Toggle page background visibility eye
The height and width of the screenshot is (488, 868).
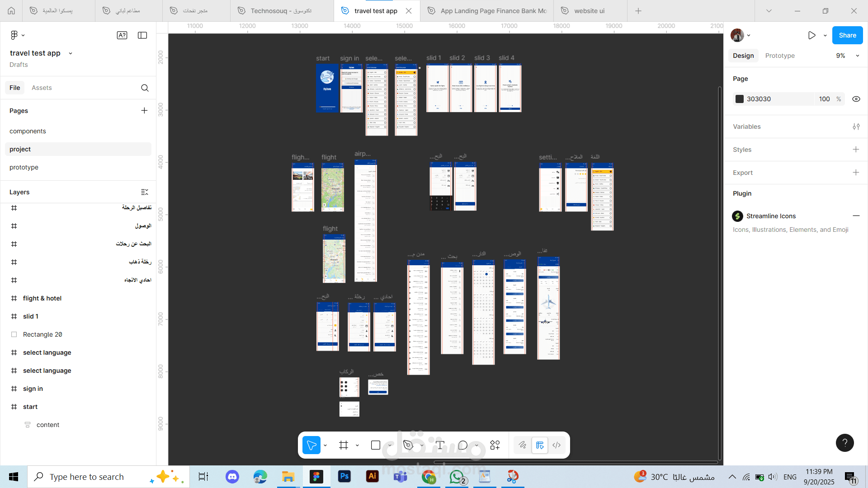(856, 99)
